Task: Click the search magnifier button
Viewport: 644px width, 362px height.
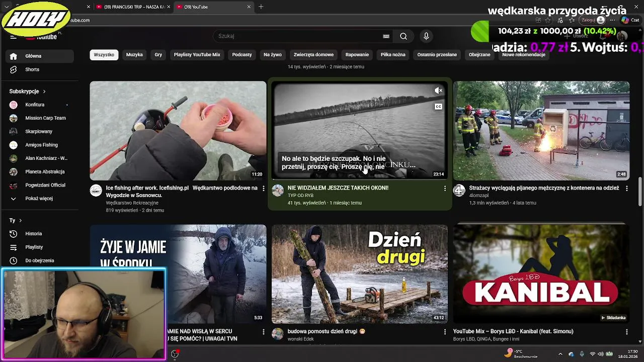Action: (x=404, y=36)
